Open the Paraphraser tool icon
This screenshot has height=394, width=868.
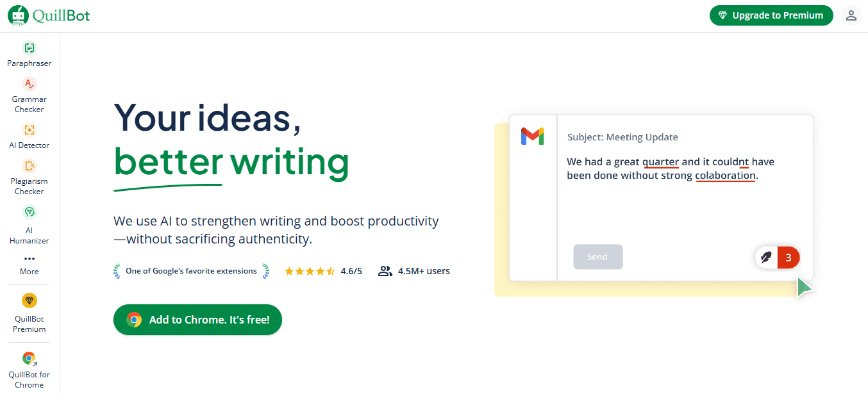pyautogui.click(x=29, y=48)
